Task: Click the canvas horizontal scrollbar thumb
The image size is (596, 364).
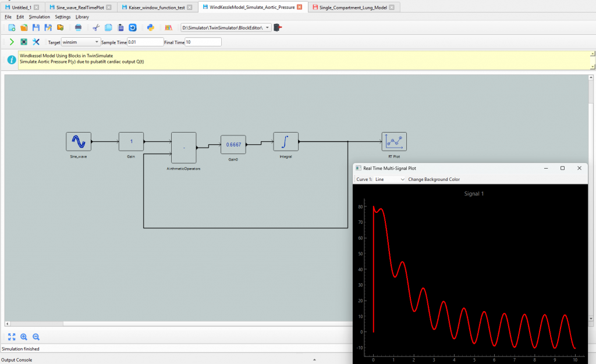Action: [x=37, y=324]
